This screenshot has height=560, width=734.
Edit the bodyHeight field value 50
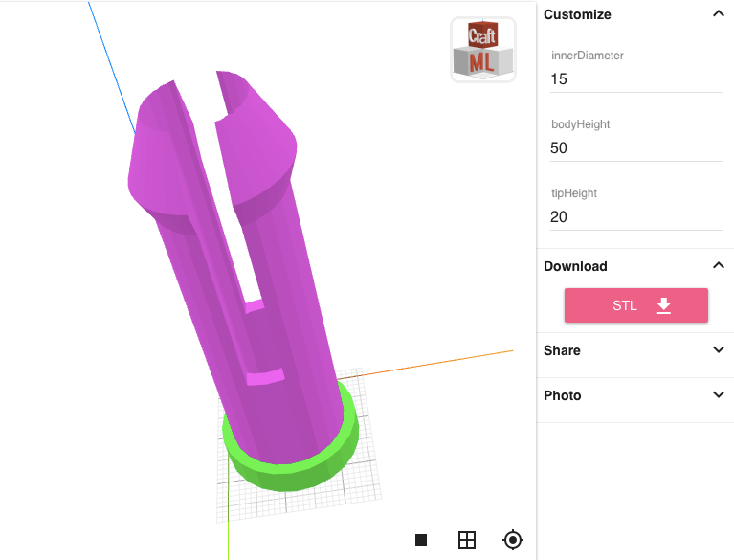click(635, 148)
